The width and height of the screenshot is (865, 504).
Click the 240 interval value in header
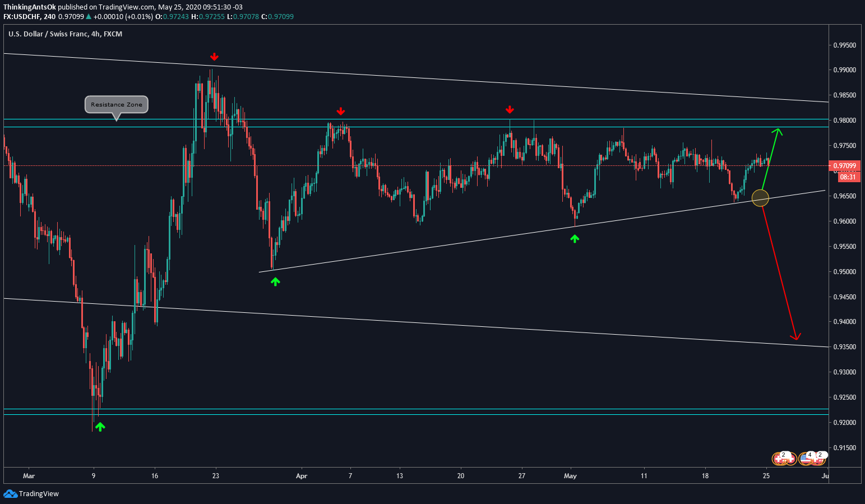point(49,17)
